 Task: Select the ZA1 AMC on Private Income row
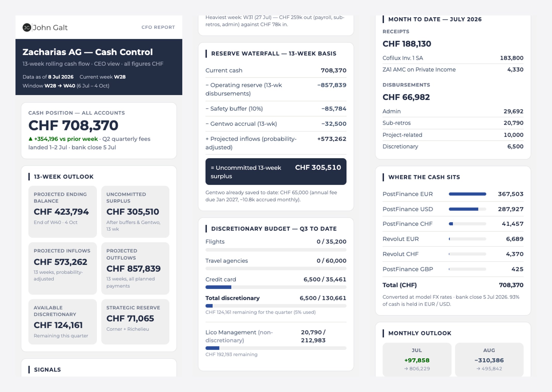click(x=453, y=70)
